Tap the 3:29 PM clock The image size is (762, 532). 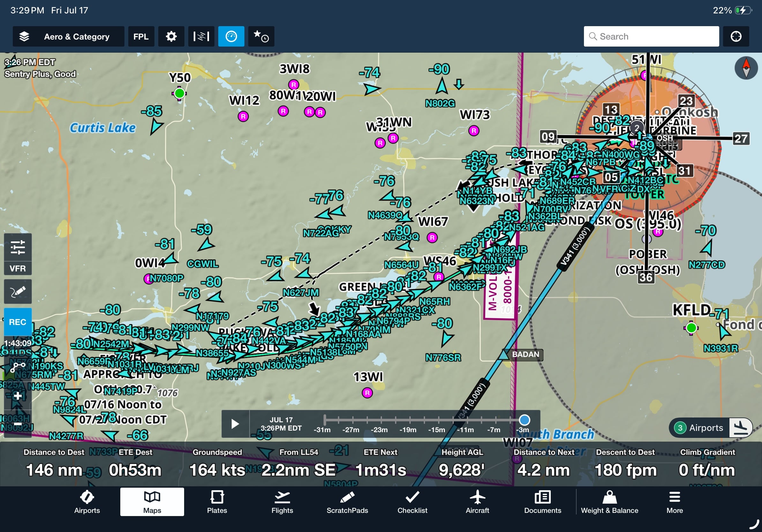[27, 10]
